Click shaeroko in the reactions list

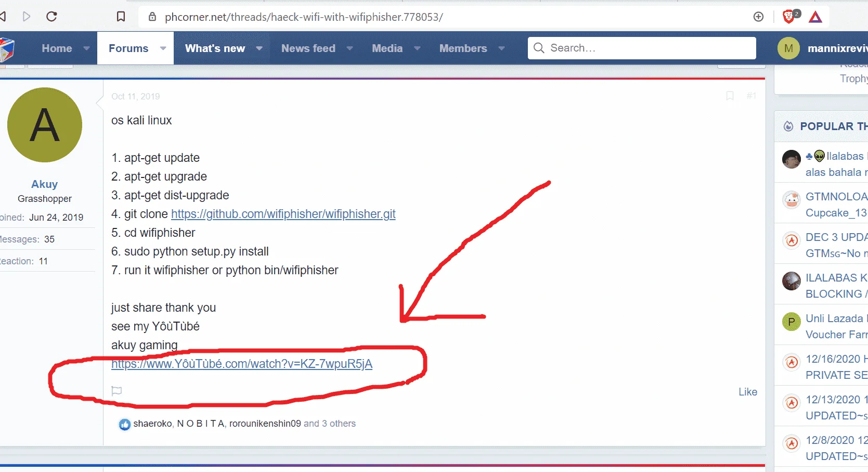tap(153, 424)
